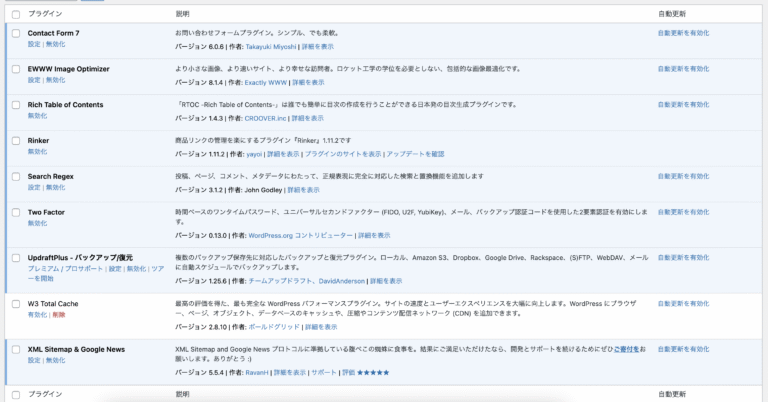Click 無効化 under Two Factor
This screenshot has width=768, height=402.
point(37,223)
